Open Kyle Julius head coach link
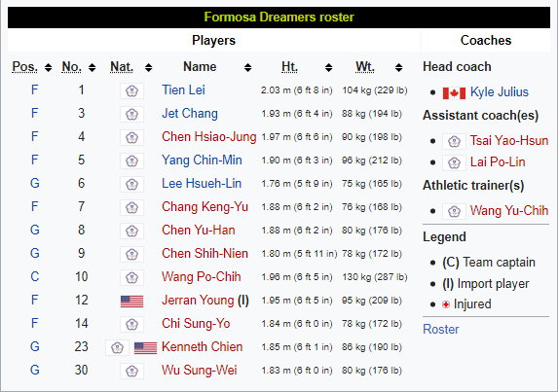Image resolution: width=558 pixels, height=392 pixels. (x=500, y=92)
